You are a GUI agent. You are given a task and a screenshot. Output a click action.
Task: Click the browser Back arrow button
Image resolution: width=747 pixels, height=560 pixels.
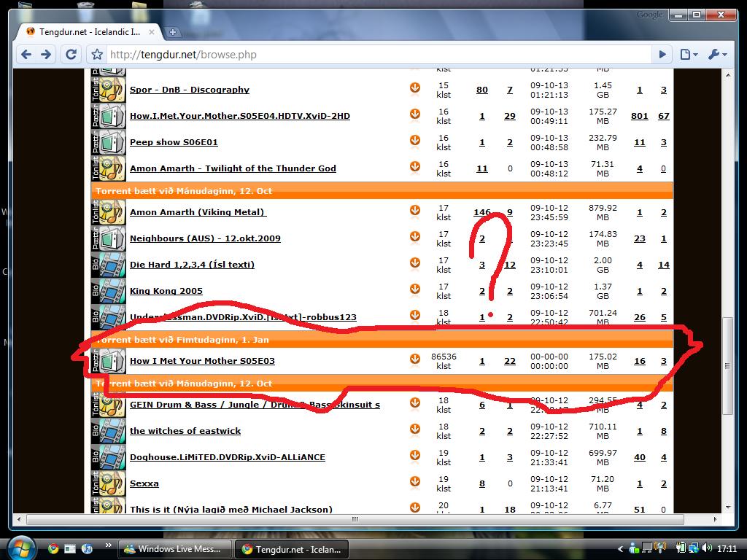[x=27, y=54]
